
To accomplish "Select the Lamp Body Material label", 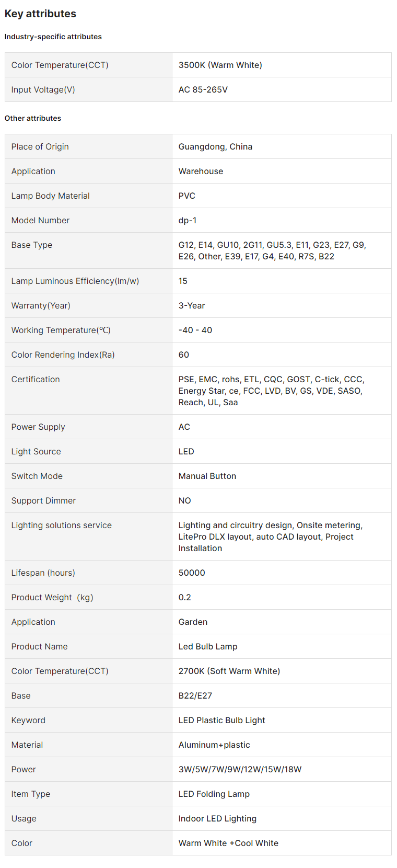I will pos(50,196).
